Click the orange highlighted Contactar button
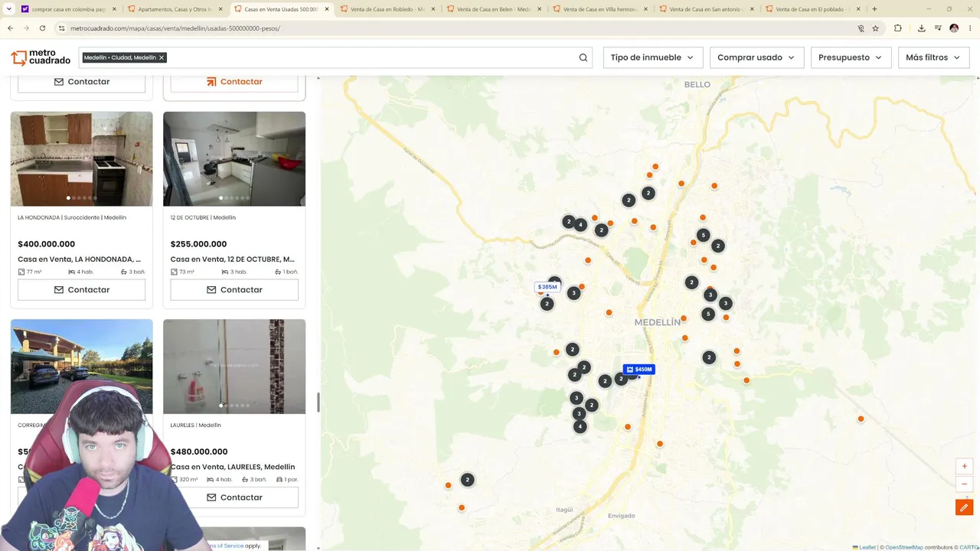 234,82
